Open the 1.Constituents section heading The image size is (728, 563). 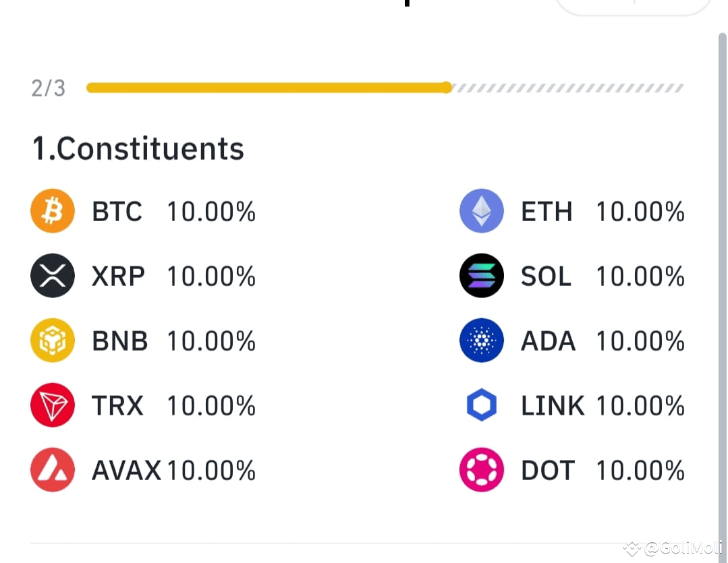138,149
